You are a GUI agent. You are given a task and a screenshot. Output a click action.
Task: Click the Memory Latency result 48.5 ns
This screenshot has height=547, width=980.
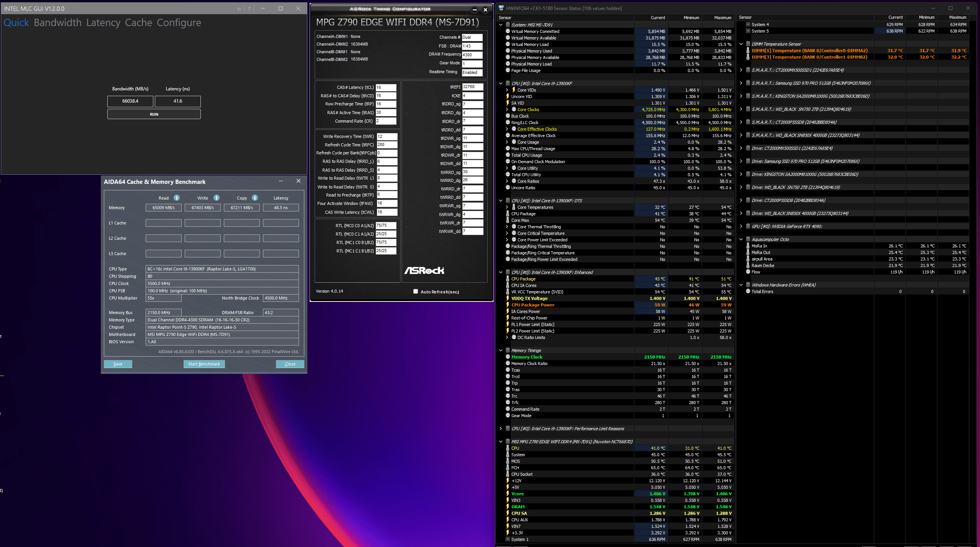281,208
